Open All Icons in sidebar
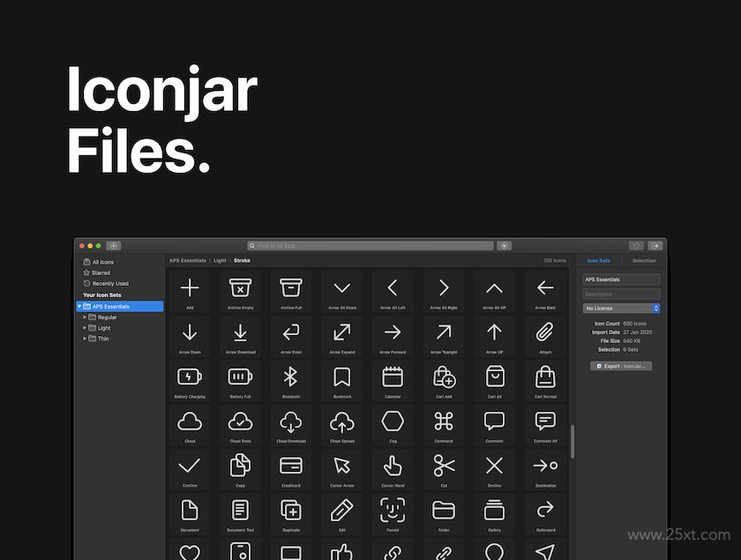741x560 pixels. click(x=98, y=262)
